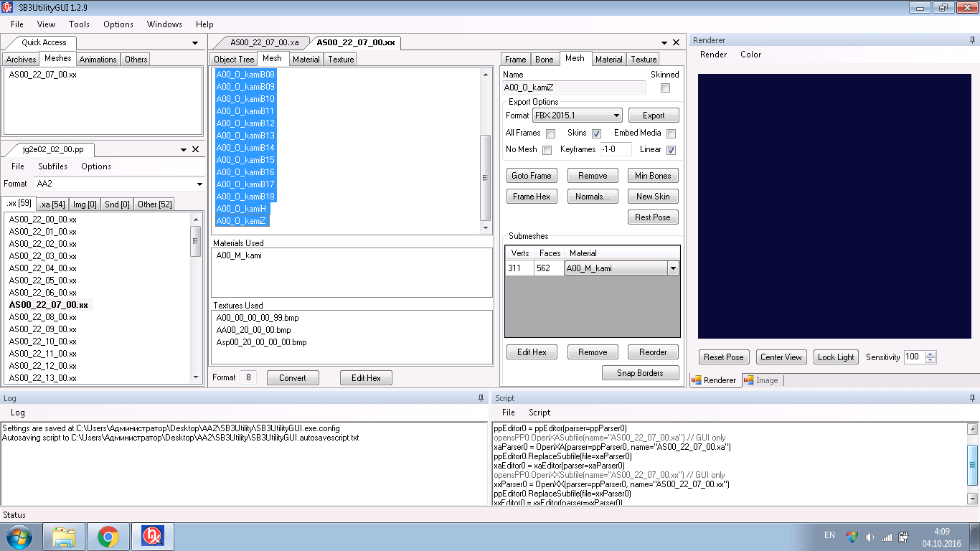
Task: Click the pushpin icon in the Log panel header
Action: pyautogui.click(x=481, y=397)
